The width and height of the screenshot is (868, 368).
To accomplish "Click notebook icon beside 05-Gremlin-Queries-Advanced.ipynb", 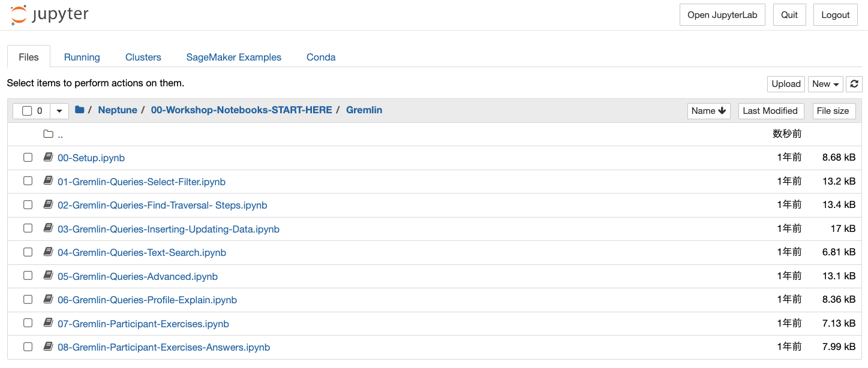I will 49,276.
